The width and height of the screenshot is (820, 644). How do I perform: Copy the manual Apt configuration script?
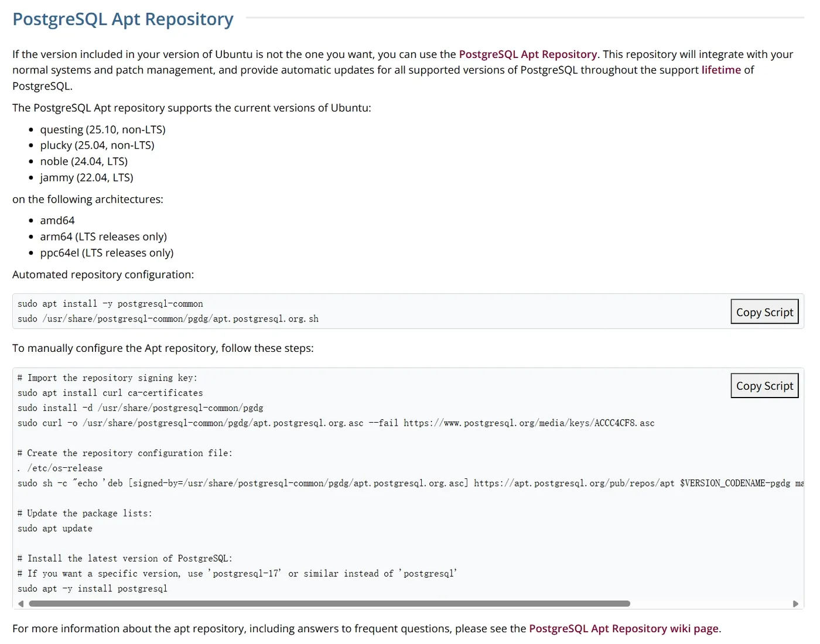click(x=764, y=386)
